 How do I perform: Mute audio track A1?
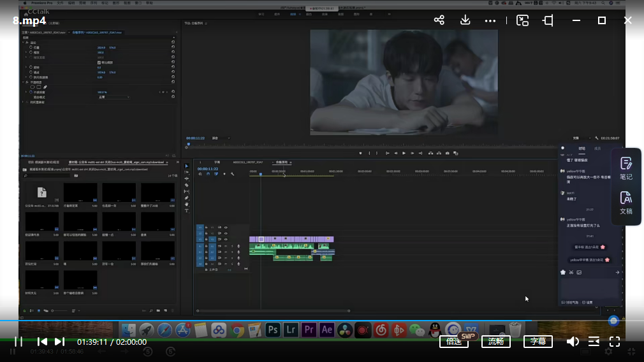pos(226,246)
